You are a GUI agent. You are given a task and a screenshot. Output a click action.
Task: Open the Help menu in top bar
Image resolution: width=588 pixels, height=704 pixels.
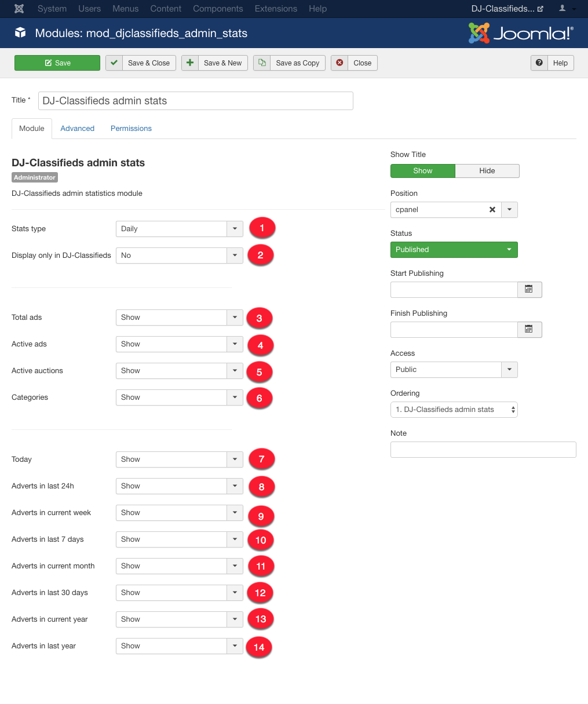click(317, 9)
